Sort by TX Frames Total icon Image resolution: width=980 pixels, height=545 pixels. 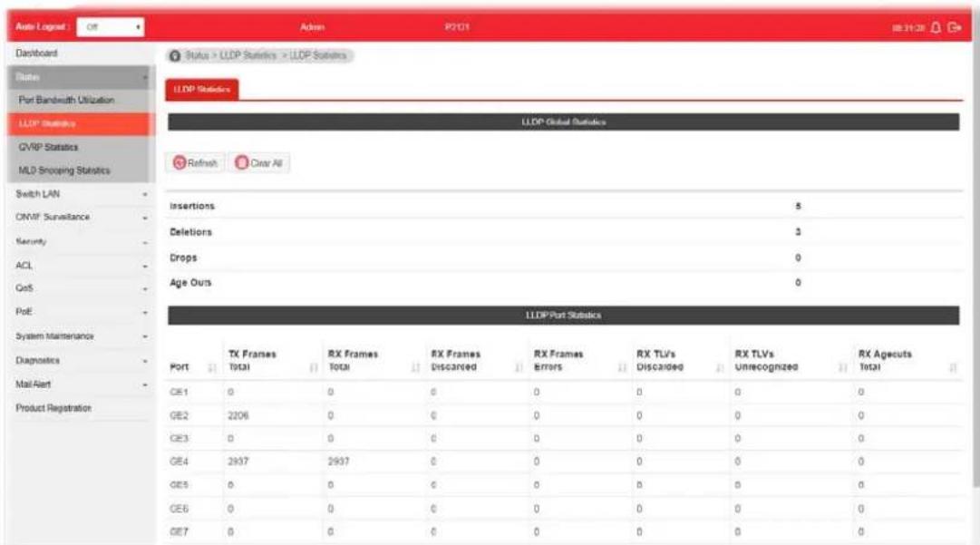pyautogui.click(x=314, y=367)
